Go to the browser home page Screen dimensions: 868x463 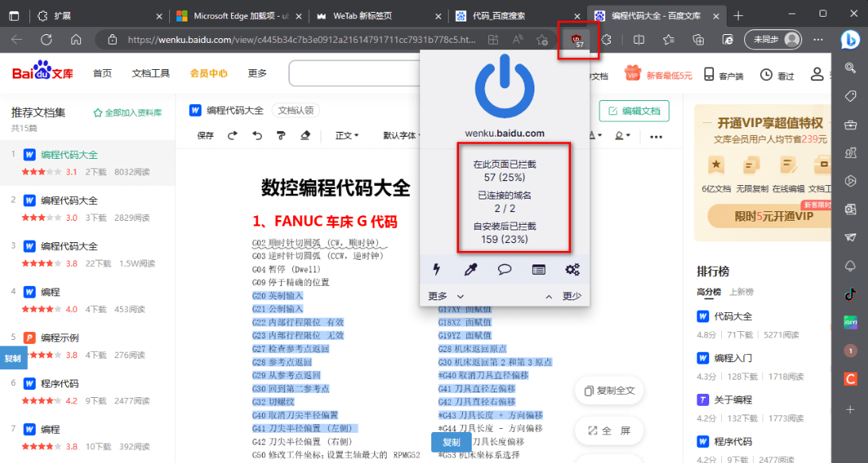75,40
